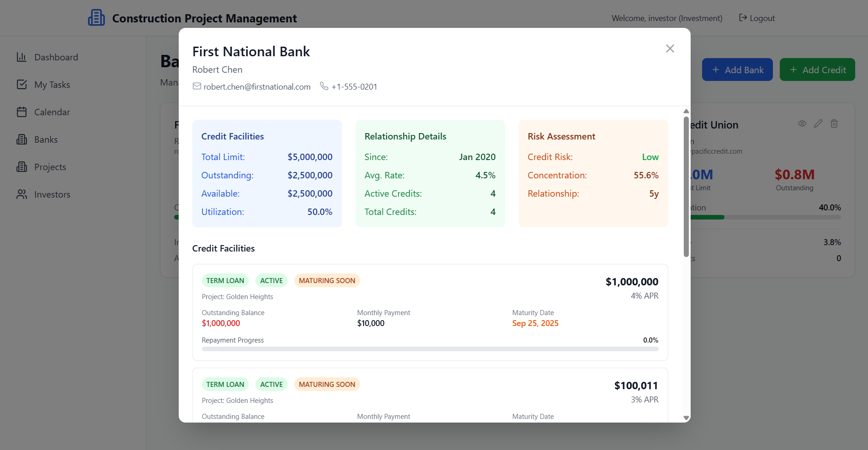Toggle the eye view icon on credit union card

802,123
